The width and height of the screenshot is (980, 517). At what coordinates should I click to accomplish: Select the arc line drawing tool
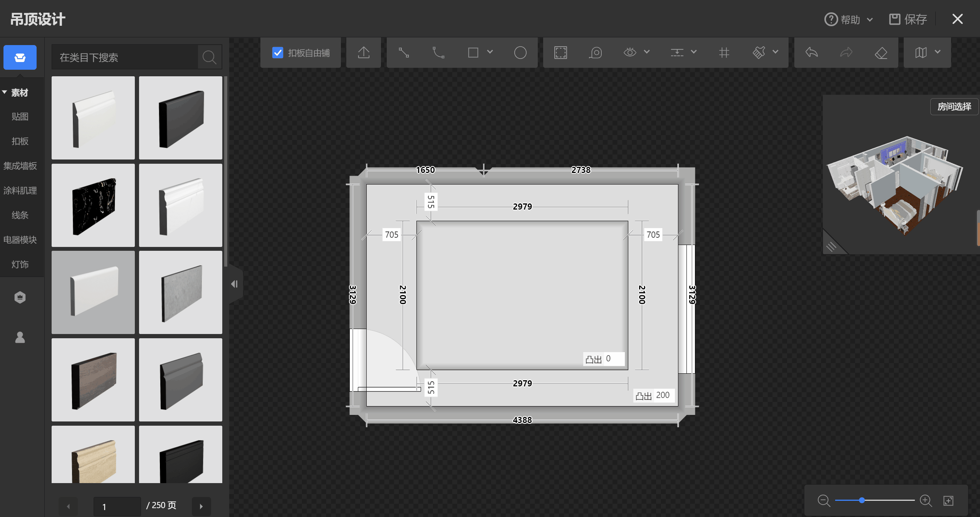(438, 52)
